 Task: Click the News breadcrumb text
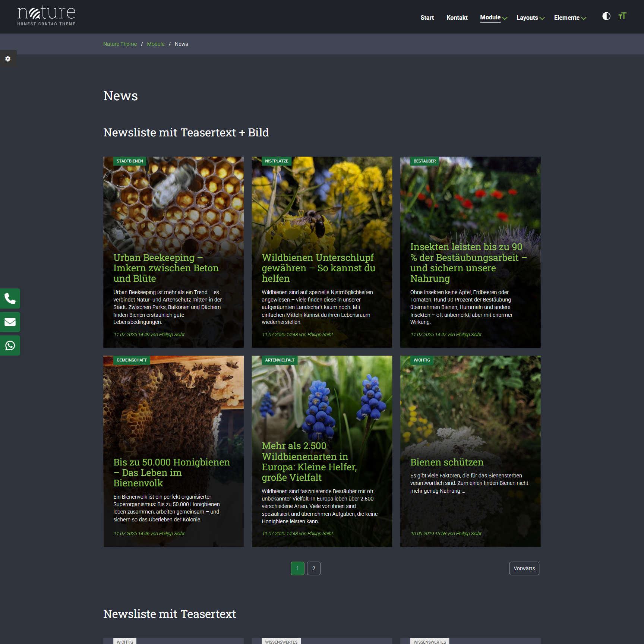181,44
